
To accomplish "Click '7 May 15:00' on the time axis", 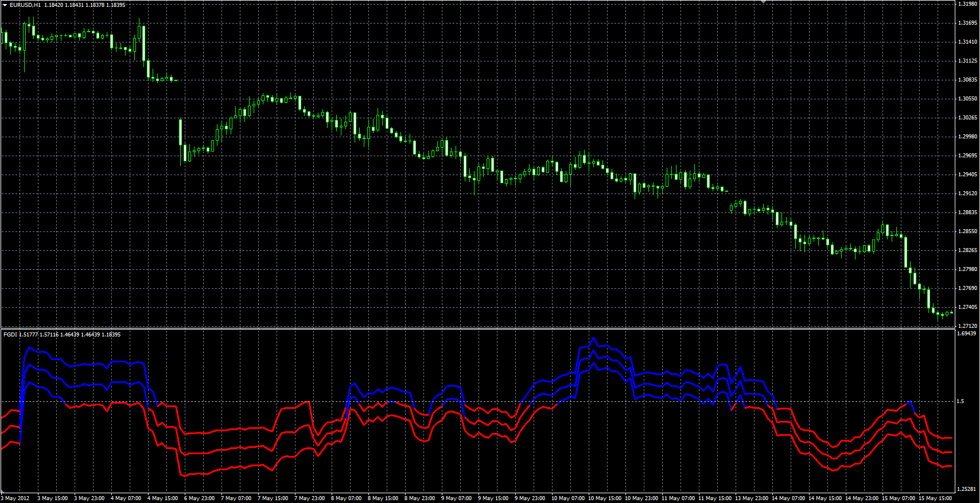I will coord(273,498).
